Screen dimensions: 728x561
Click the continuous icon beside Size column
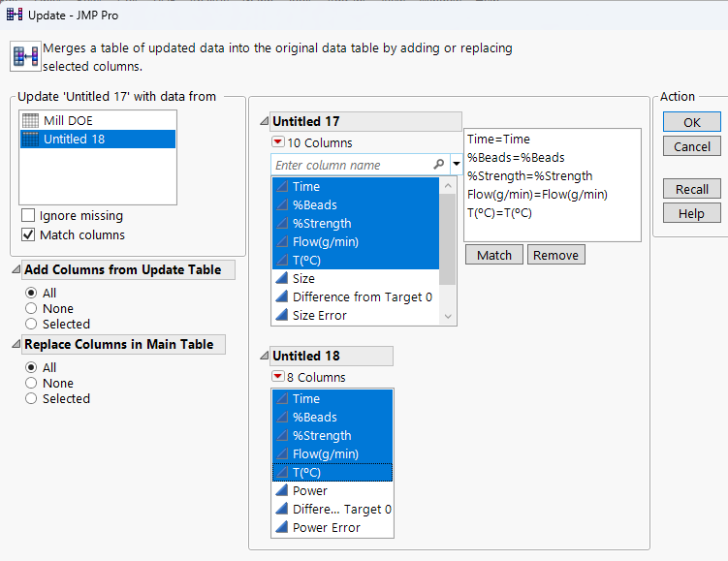281,279
